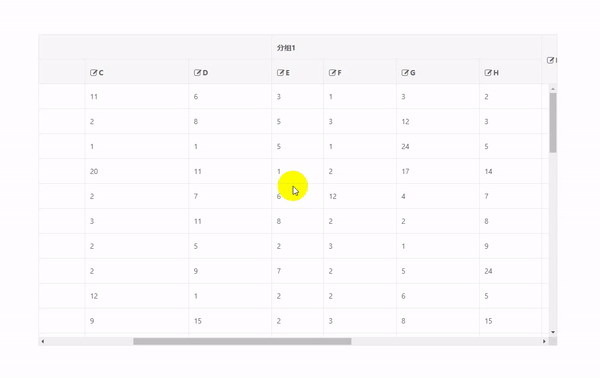600x378 pixels.
Task: Select cell with value 24 in column G
Action: 438,147
